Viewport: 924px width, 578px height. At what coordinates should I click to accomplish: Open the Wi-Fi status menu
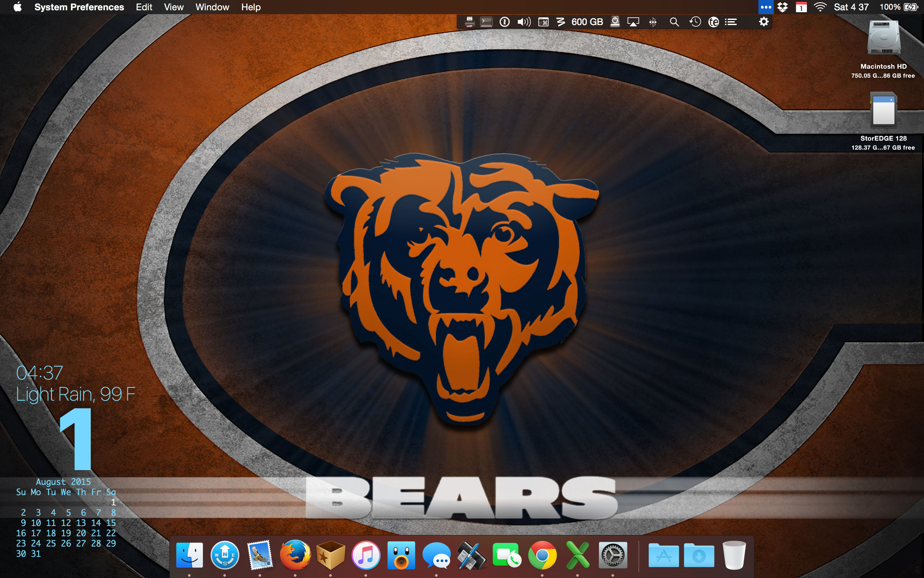click(820, 7)
